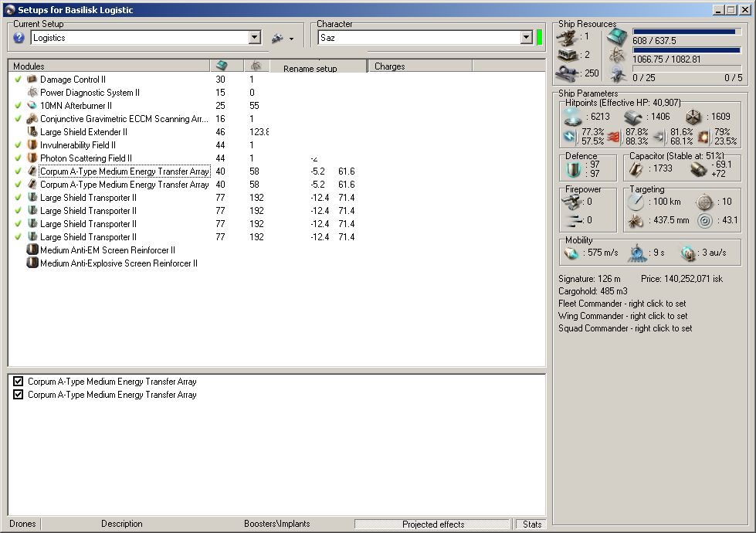Click the launcher hardpoints icon in Ship Resources
This screenshot has width=756, height=533.
tap(568, 55)
